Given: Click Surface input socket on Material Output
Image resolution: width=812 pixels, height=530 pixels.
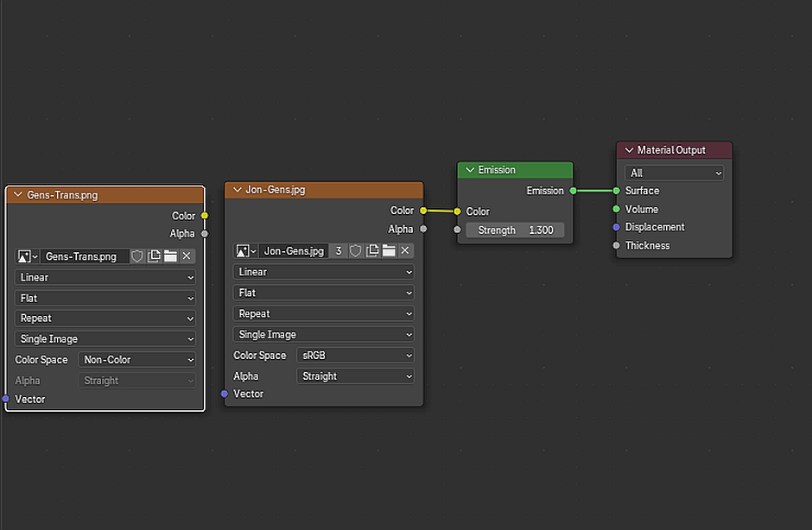Looking at the screenshot, I should tap(616, 191).
